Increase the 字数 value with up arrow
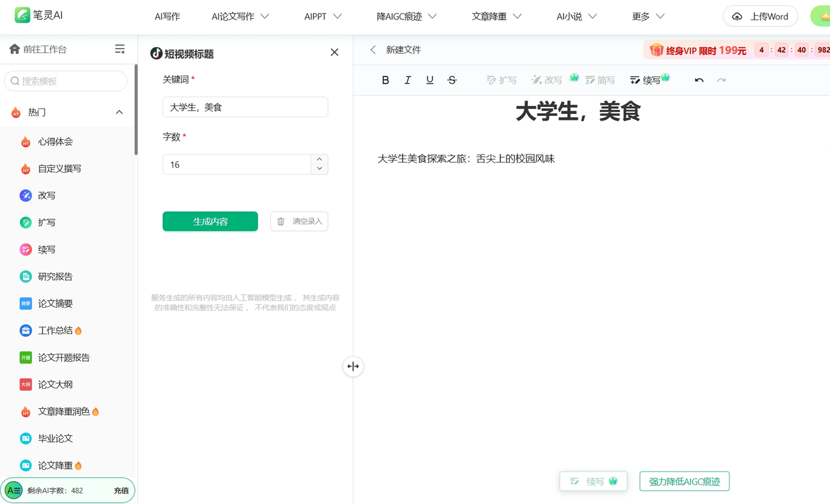 (x=320, y=159)
